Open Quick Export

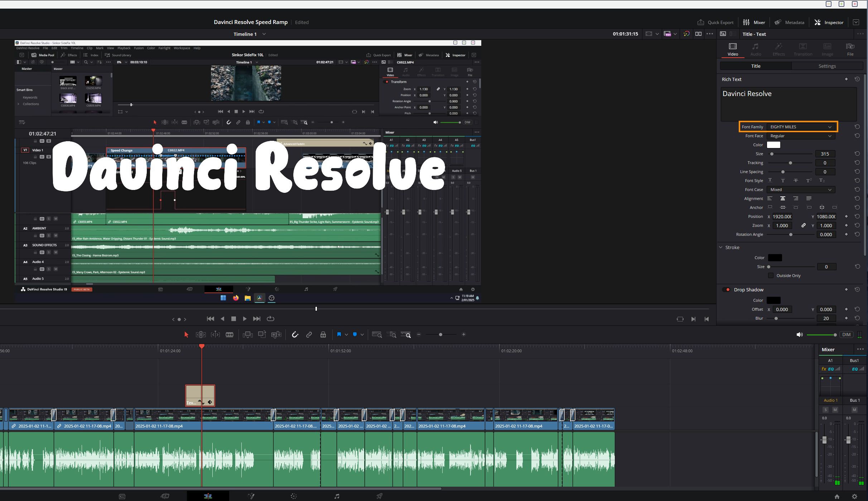[x=715, y=22]
